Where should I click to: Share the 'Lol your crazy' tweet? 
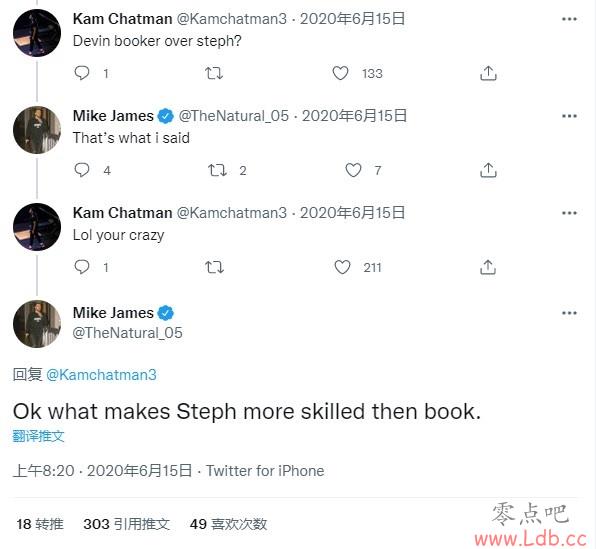[x=488, y=267]
